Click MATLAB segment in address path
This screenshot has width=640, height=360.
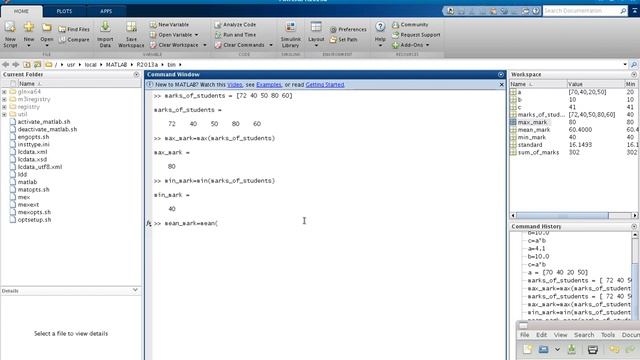tap(116, 64)
